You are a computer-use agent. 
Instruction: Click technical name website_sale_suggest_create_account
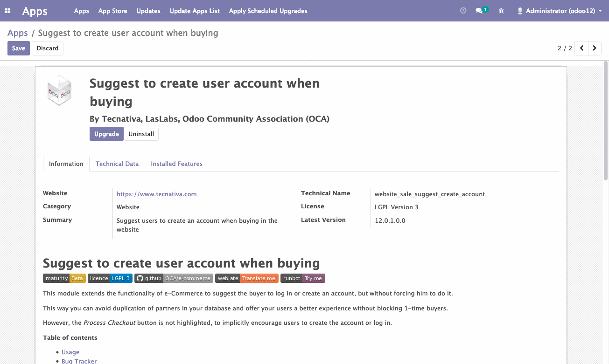coord(430,194)
